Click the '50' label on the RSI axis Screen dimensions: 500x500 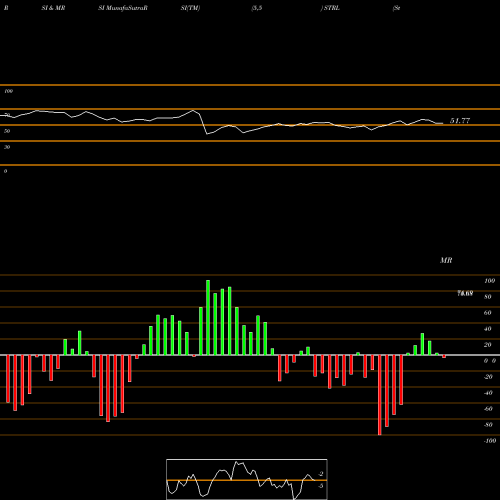(x=7, y=131)
